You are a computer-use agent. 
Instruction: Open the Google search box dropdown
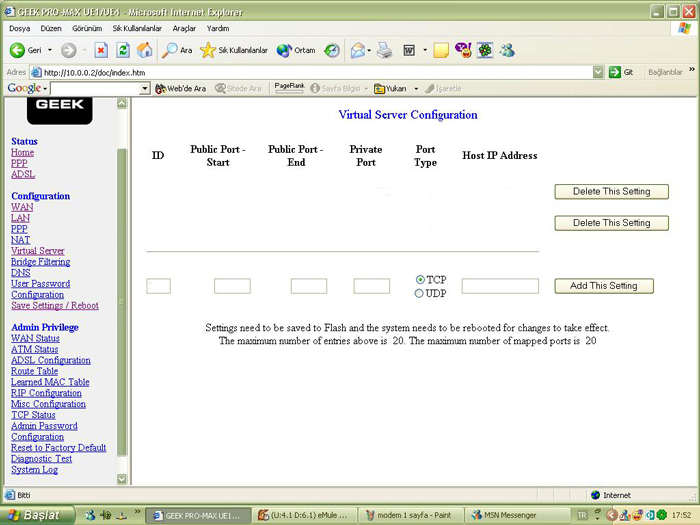[144, 88]
